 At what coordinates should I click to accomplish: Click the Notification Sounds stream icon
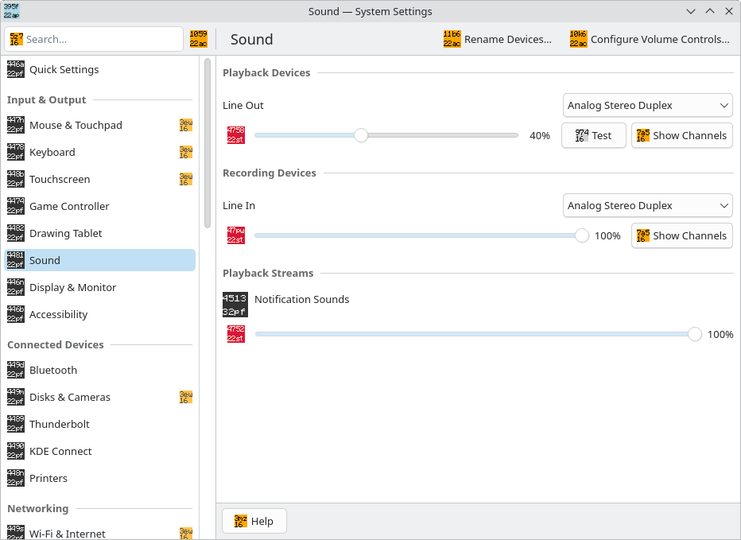[235, 304]
